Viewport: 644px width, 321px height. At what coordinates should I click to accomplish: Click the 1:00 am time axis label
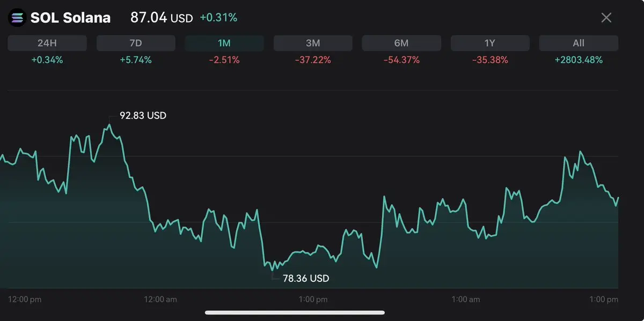pos(465,299)
